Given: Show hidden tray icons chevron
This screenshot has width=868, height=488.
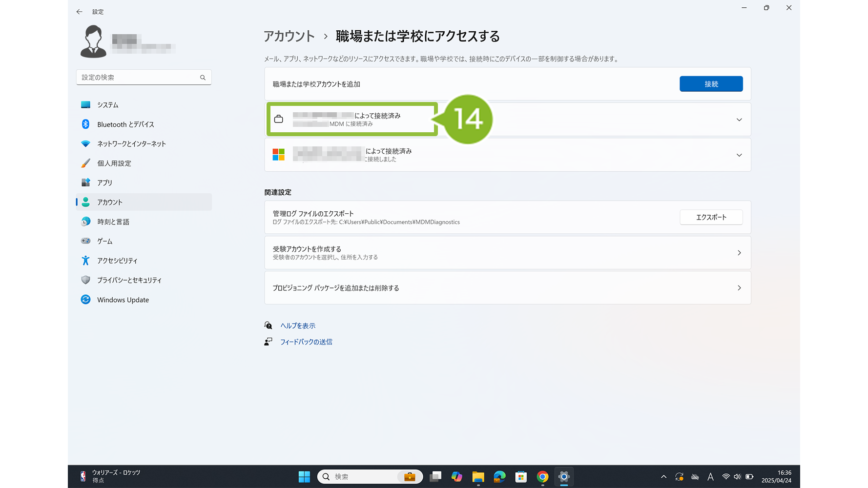Looking at the screenshot, I should click(663, 477).
